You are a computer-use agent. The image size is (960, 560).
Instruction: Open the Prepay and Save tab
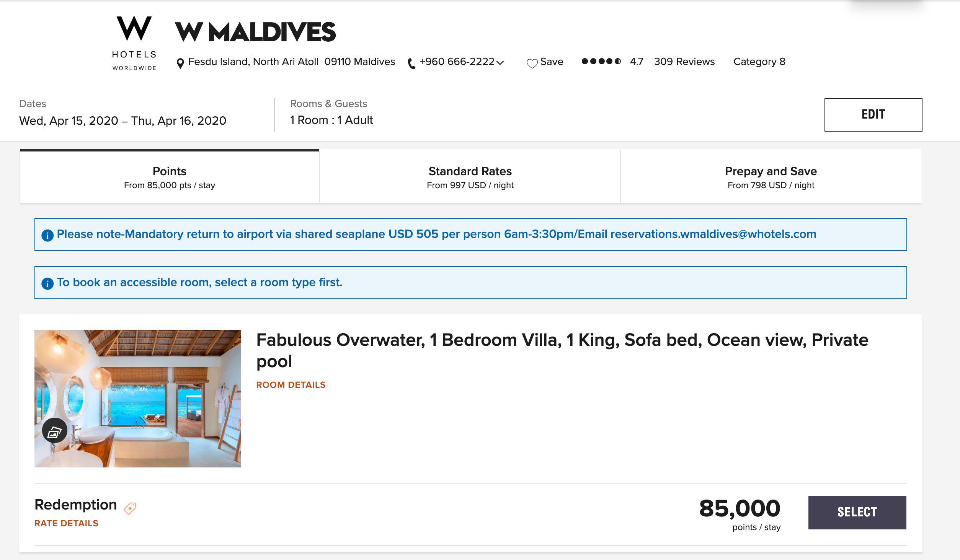[x=771, y=177]
